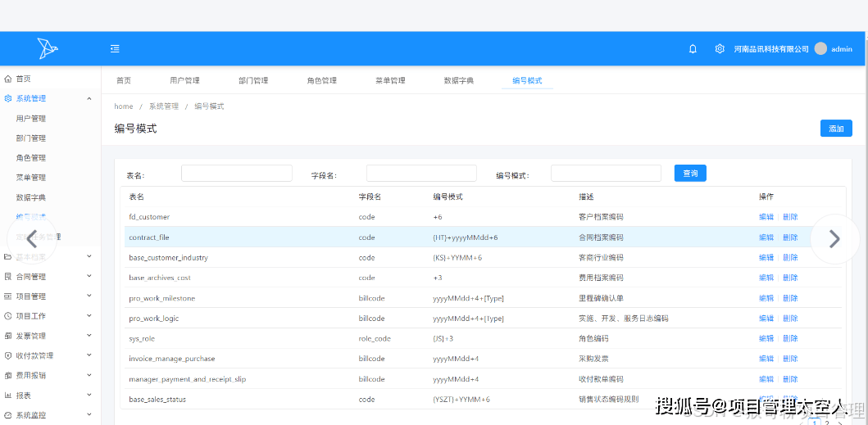Collapse sidebar with the menu fold icon

coord(116,49)
